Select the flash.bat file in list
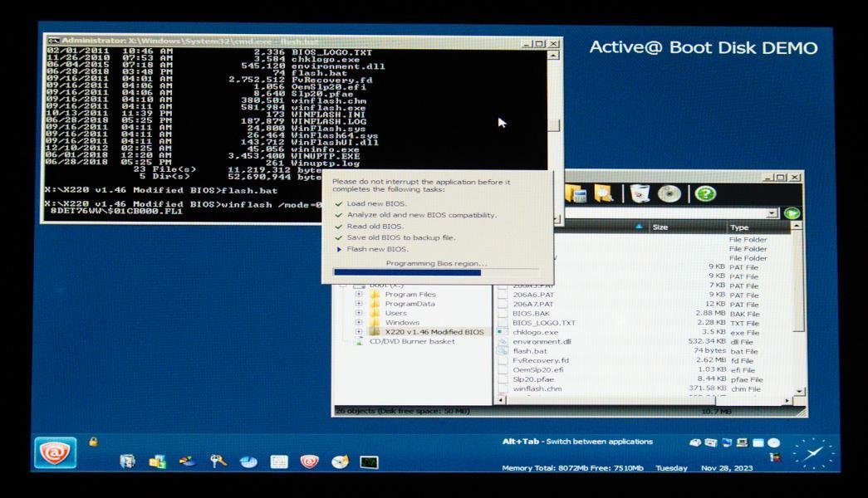Image resolution: width=868 pixels, height=498 pixels. (530, 351)
